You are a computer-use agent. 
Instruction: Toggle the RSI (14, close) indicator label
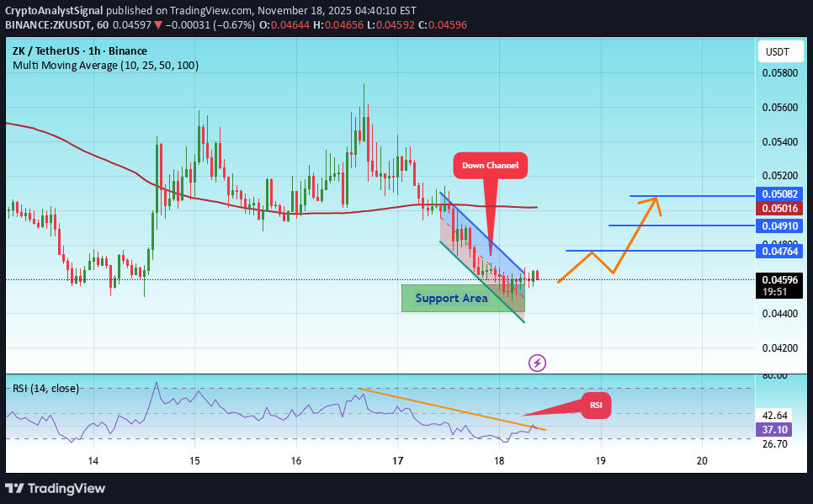click(45, 388)
